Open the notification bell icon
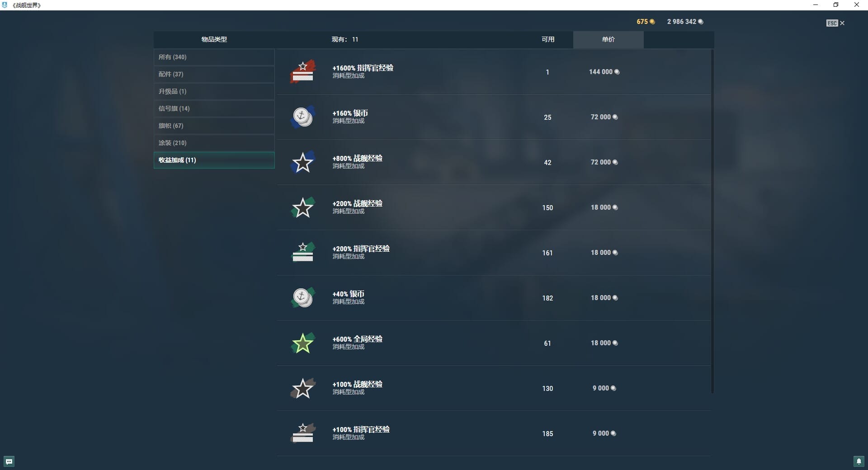 tap(859, 461)
